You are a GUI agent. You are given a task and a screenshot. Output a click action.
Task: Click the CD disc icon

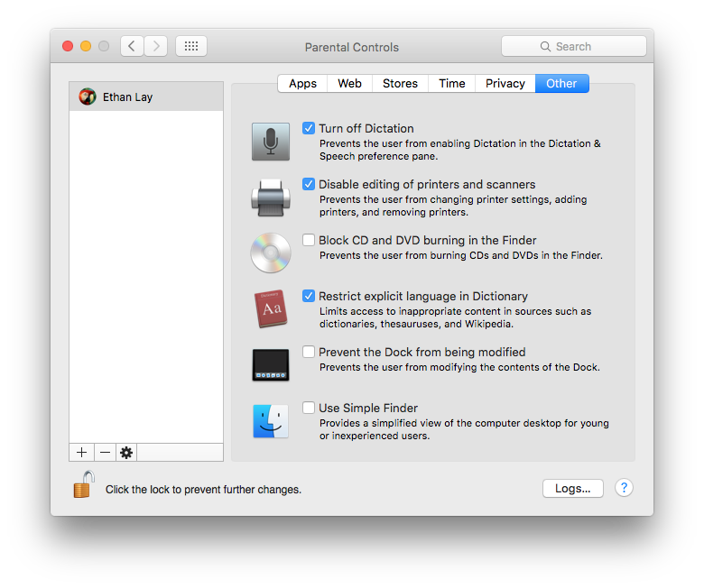tap(270, 253)
